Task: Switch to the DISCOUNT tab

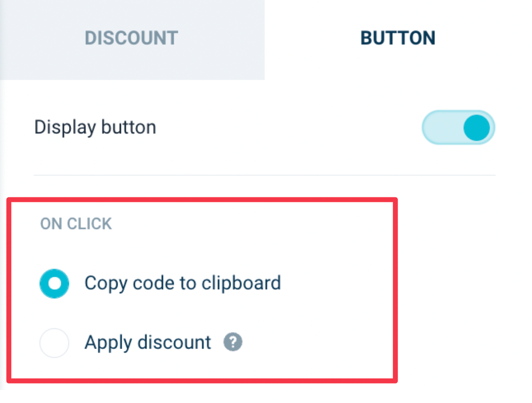Action: (x=131, y=38)
